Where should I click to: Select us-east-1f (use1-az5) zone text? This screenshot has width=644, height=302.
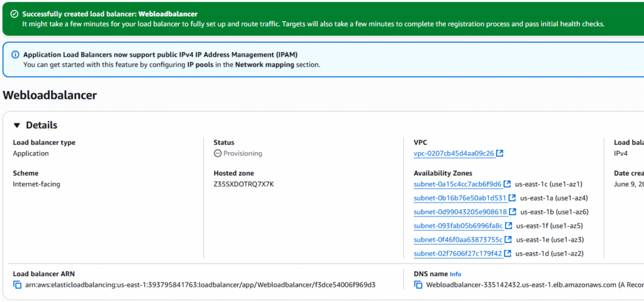550,226
